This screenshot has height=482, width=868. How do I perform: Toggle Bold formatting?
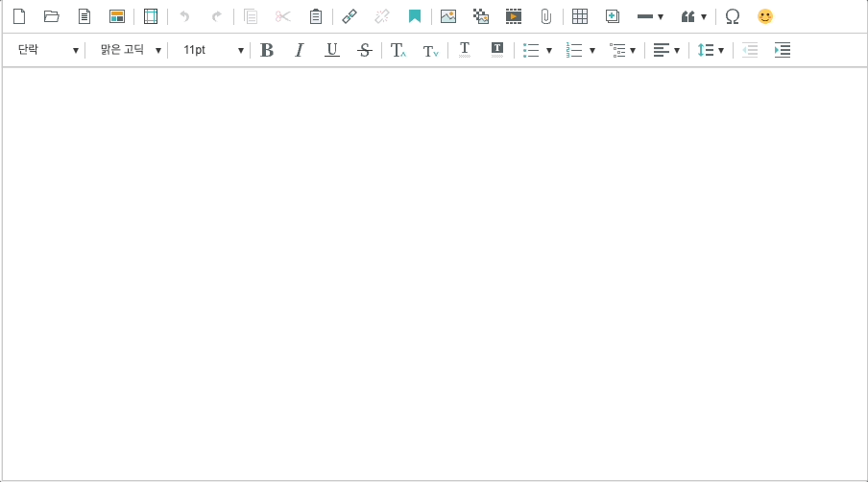click(267, 50)
